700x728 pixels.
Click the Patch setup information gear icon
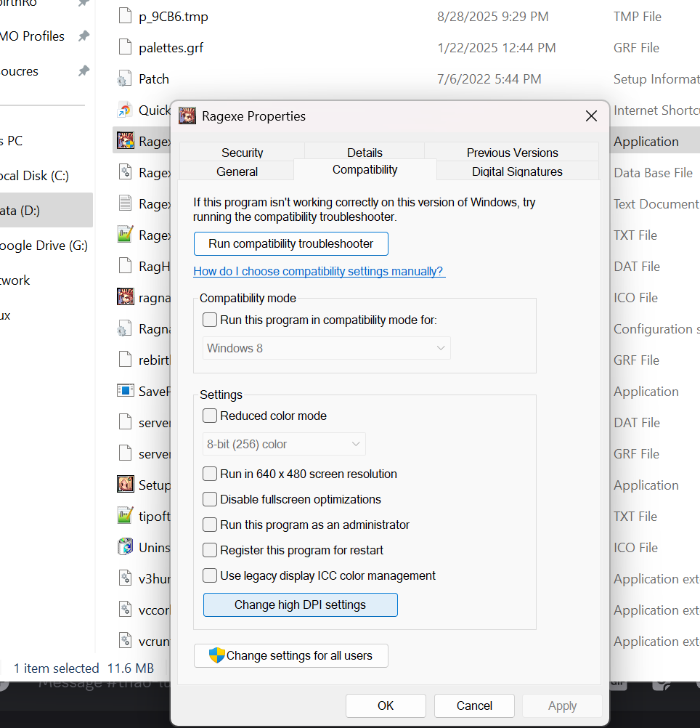tap(123, 78)
